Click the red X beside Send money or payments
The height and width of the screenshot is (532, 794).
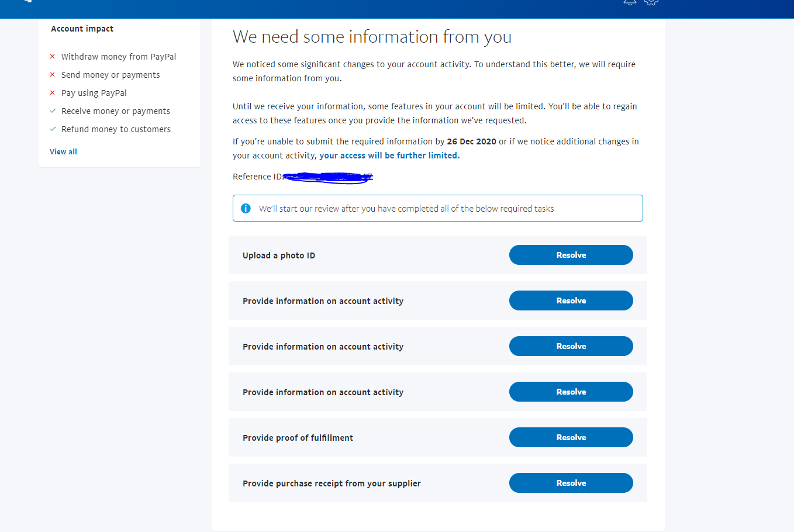[x=53, y=75]
